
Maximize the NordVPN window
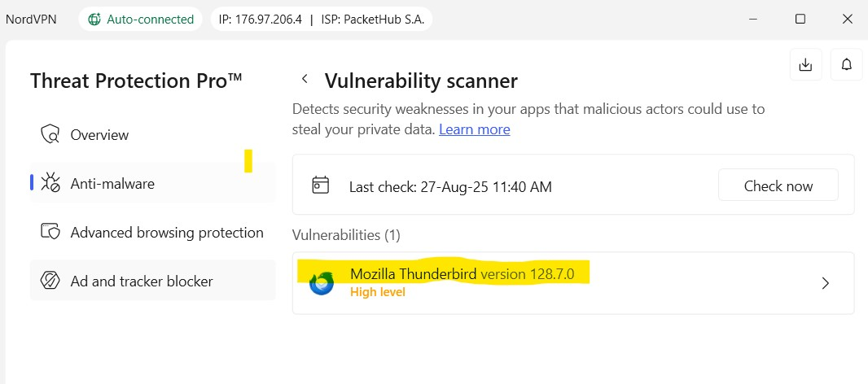point(800,19)
